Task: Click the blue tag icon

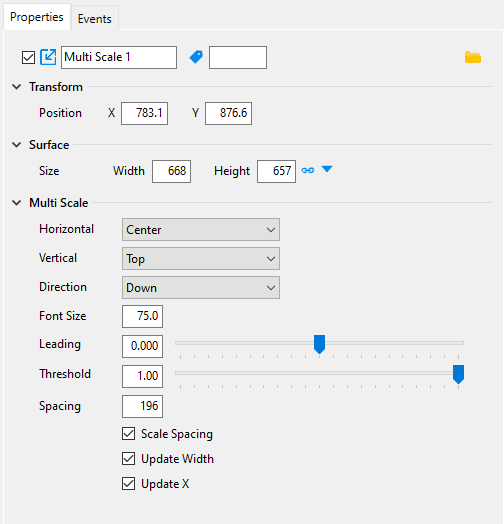Action: point(196,57)
